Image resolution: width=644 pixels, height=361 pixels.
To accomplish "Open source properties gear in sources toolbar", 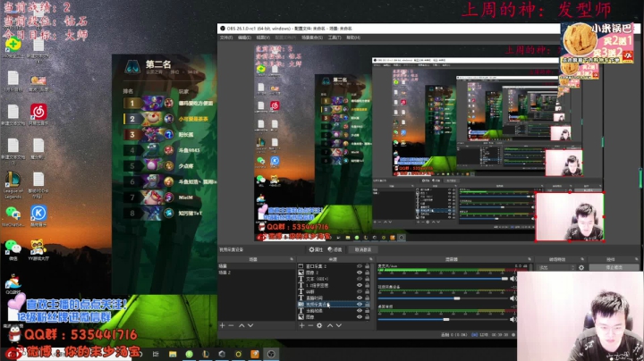I will [x=319, y=325].
